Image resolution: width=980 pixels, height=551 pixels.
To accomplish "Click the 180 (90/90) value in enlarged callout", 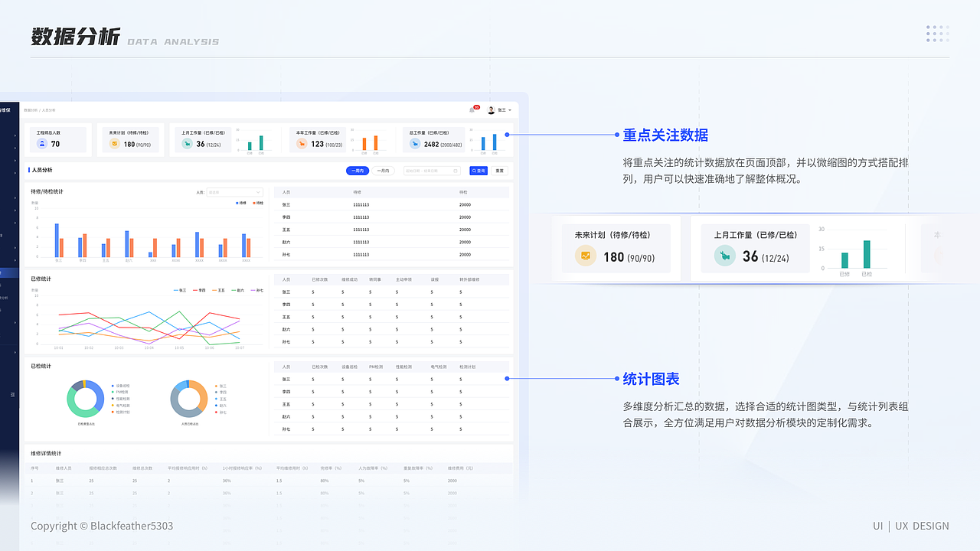I will tap(629, 257).
